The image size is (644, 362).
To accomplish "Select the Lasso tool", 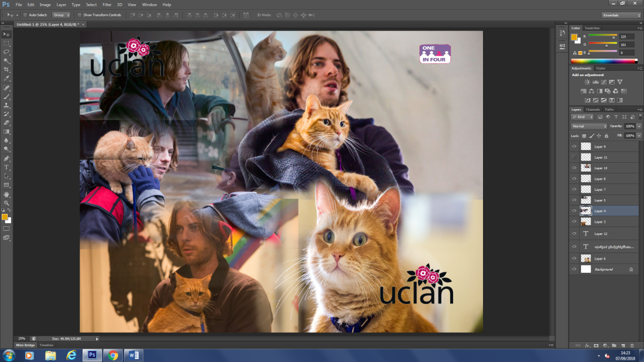I will point(6,52).
